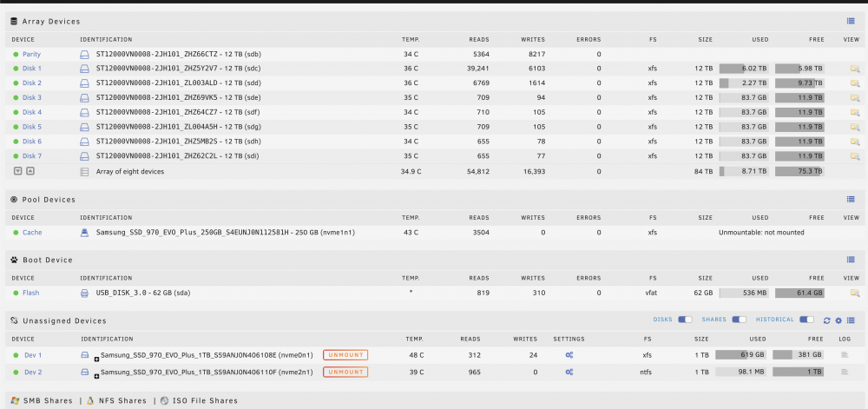Viewport: 868px width, 409px height.
Task: Toggle the DISKS switch
Action: point(686,320)
